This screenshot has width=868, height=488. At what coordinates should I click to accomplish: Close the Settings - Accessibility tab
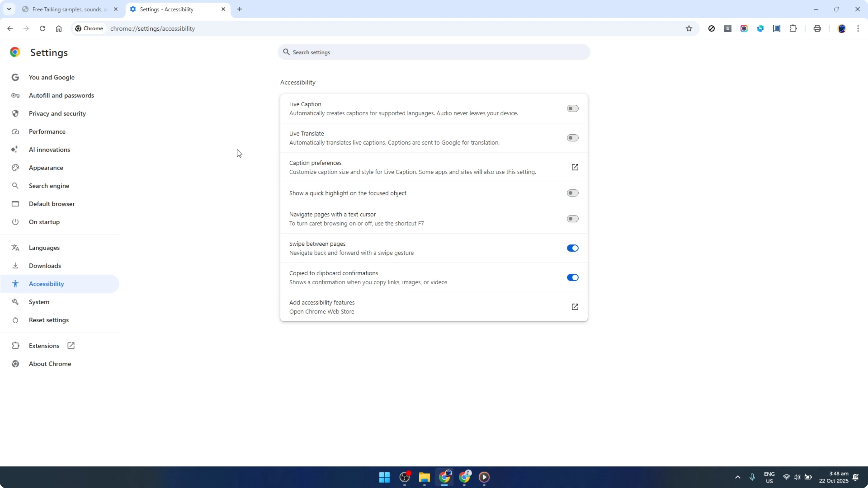coord(223,9)
